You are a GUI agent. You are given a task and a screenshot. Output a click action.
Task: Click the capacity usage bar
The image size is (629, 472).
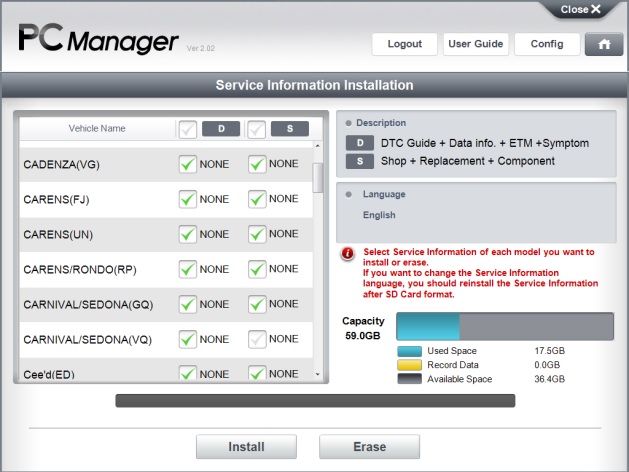505,326
